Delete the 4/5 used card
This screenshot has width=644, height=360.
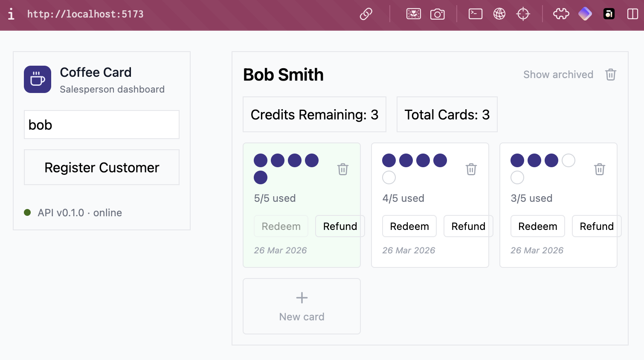471,169
